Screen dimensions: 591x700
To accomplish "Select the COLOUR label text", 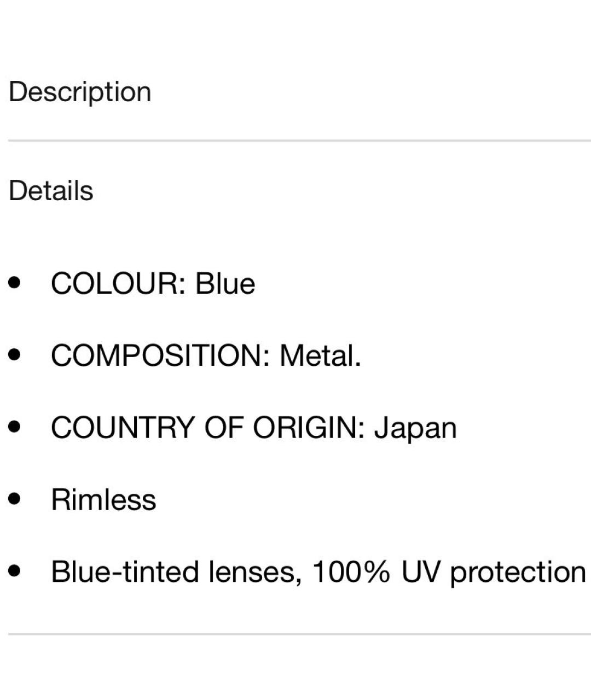I will pyautogui.click(x=118, y=284).
